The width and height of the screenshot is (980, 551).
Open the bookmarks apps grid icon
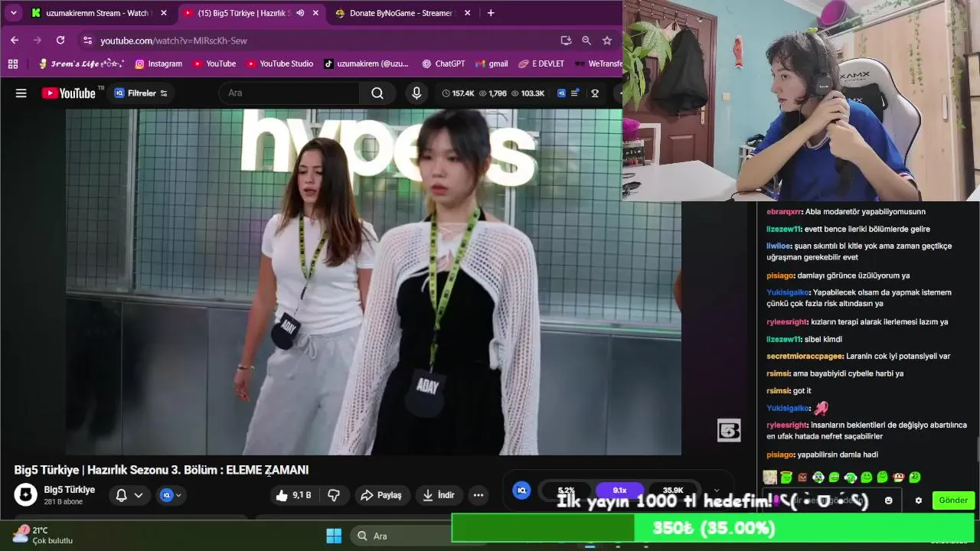(13, 64)
